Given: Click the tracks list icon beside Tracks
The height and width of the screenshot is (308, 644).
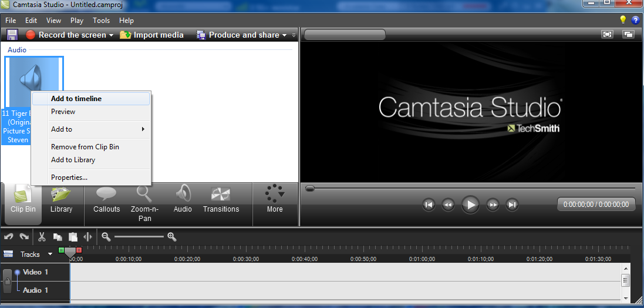Looking at the screenshot, I should click(x=8, y=254).
